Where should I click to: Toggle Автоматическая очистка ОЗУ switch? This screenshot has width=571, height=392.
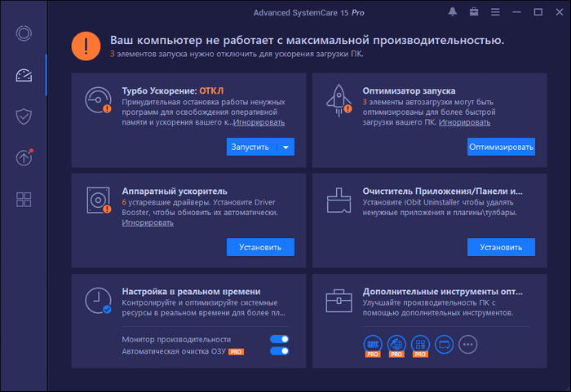point(279,351)
